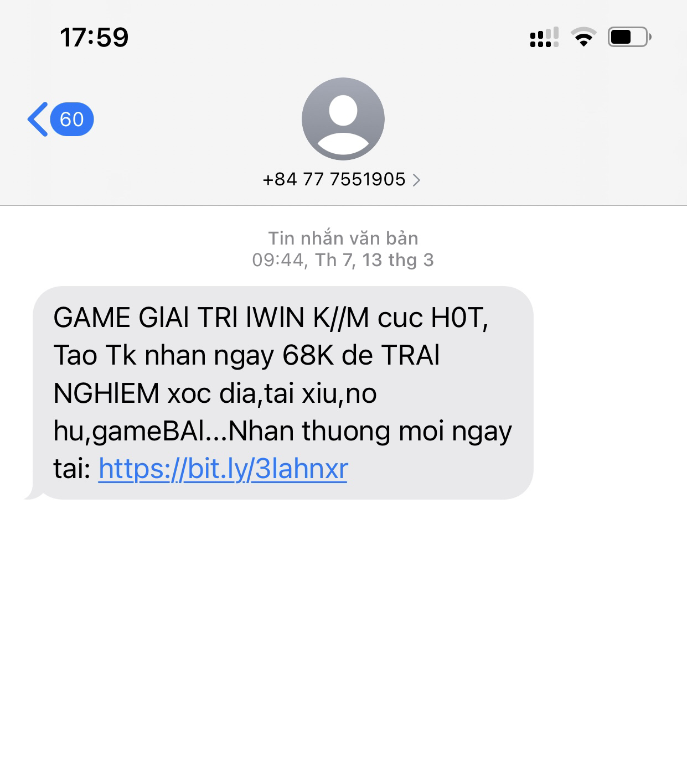This screenshot has width=687, height=784.
Task: Open contact info for +84 77 7551905
Action: pos(334,179)
